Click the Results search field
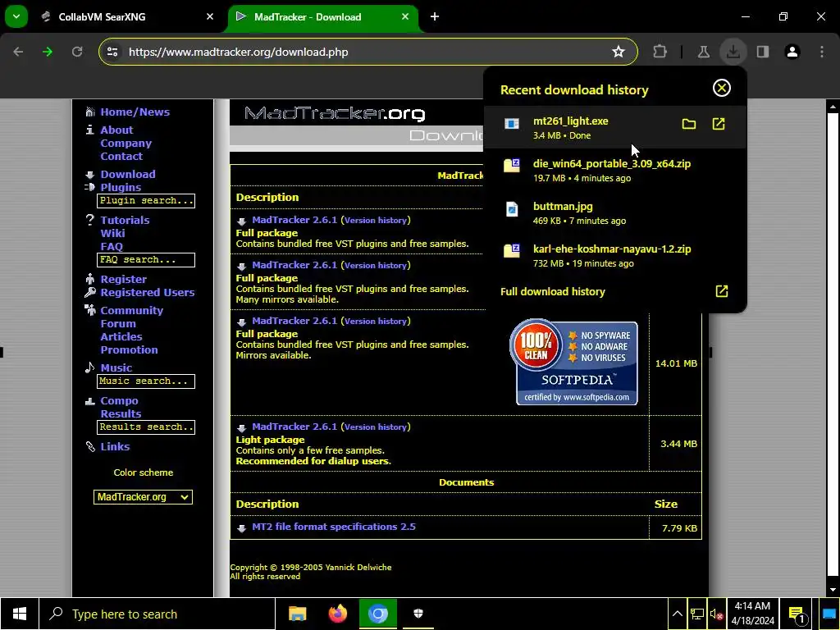This screenshot has height=630, width=840. tap(146, 427)
